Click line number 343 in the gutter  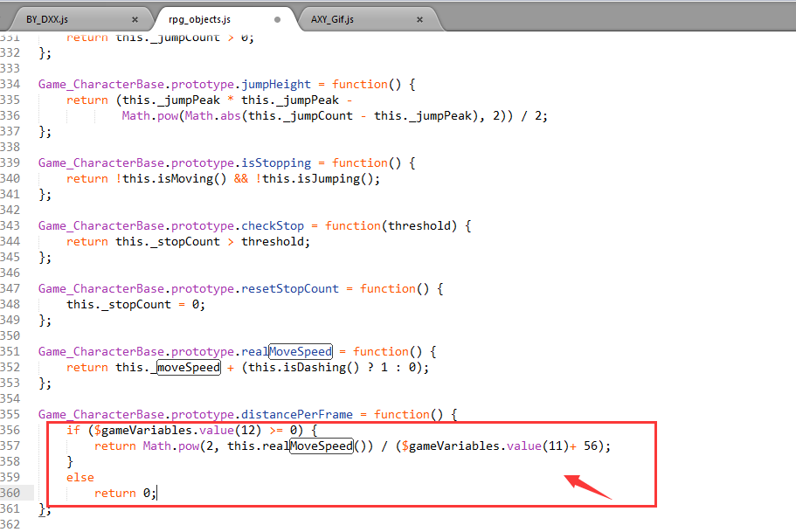click(10, 226)
